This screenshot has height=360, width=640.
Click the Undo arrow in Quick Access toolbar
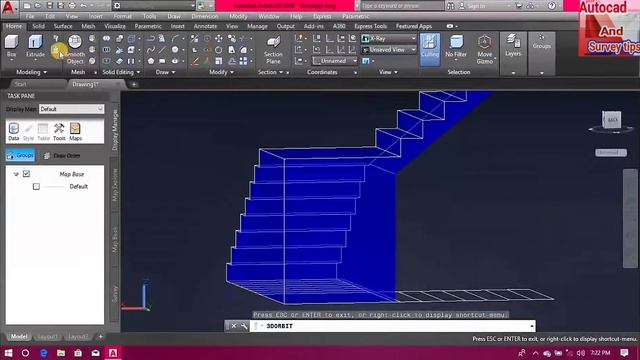[x=83, y=6]
